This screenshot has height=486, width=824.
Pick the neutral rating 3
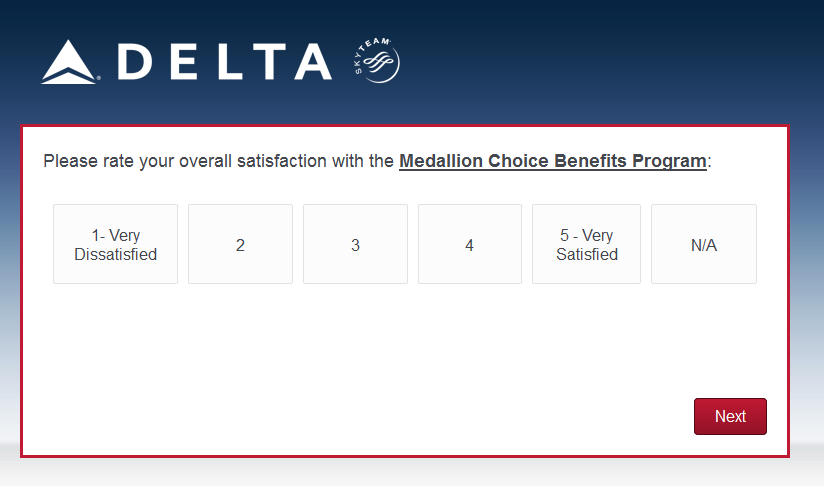[x=355, y=244]
